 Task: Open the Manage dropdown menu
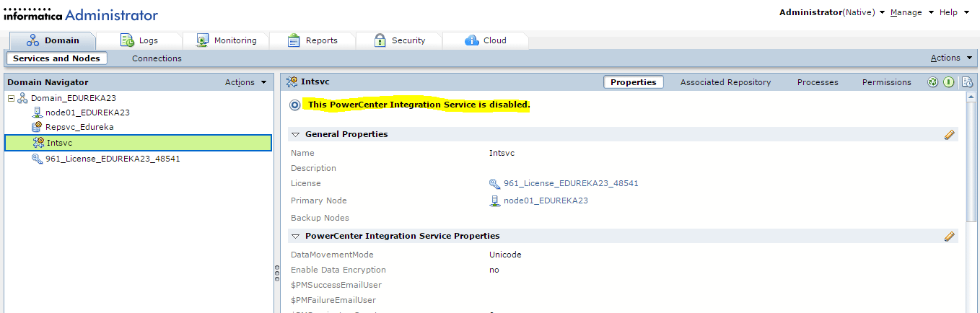coord(912,12)
